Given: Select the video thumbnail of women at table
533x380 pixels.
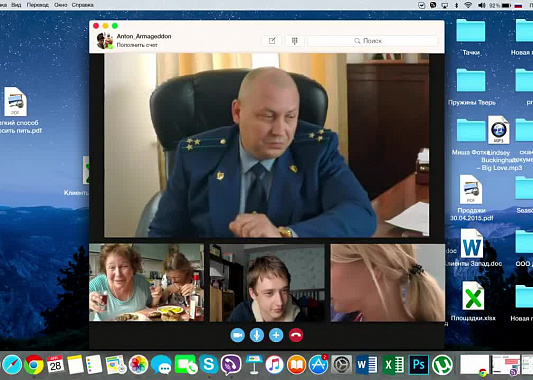Looking at the screenshot, I should (x=147, y=282).
